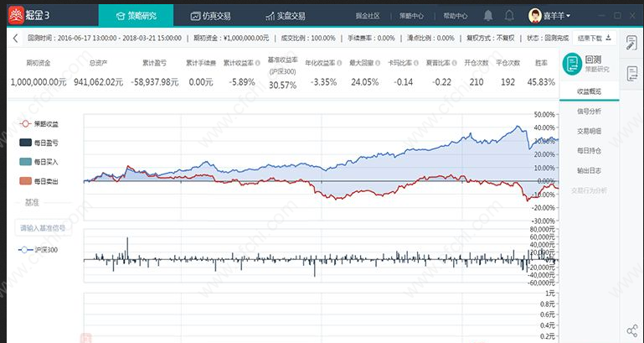
Task: Open 信号分析 in the side menu
Action: click(x=589, y=111)
